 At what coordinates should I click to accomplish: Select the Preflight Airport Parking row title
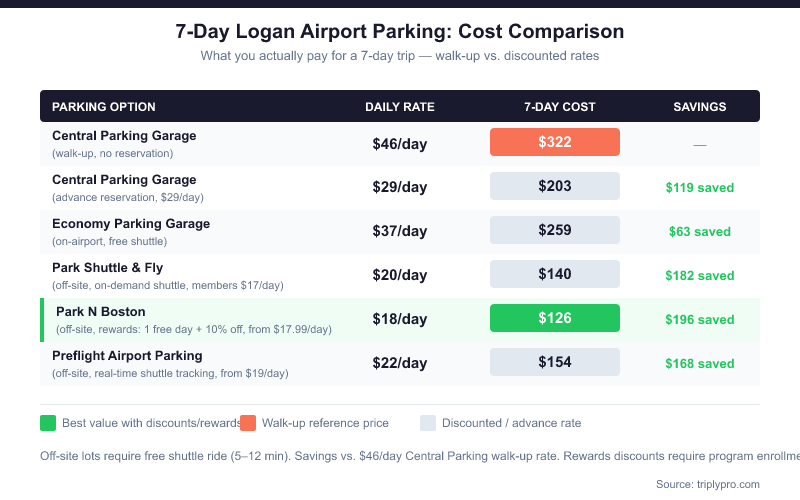pos(127,356)
